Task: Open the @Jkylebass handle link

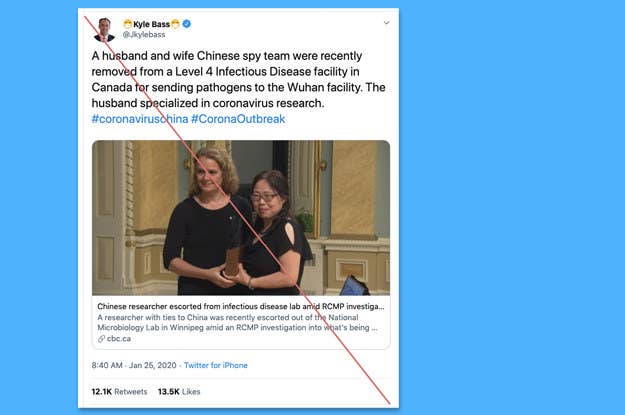Action: (x=144, y=35)
